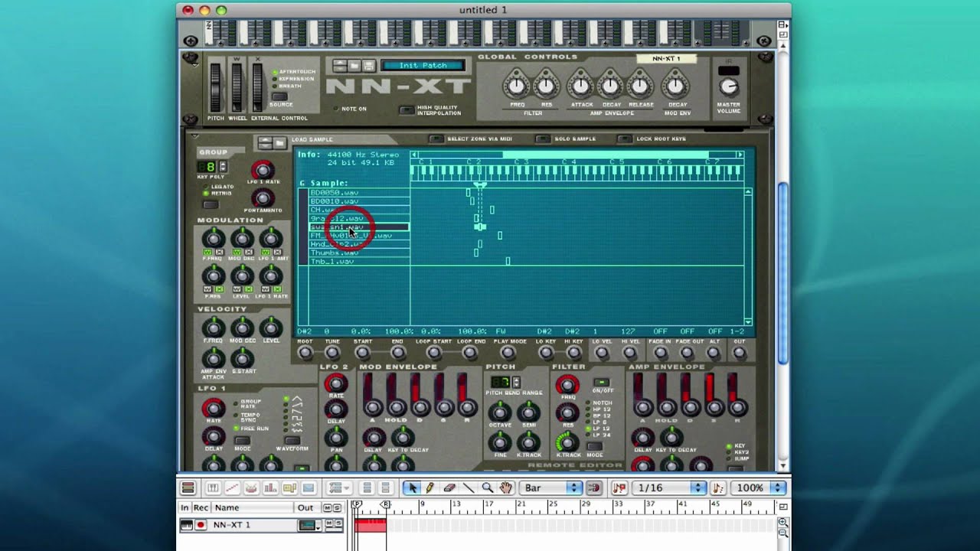Click the Key Poly stepper arrows
Viewport: 980px width, 551px height.
[x=223, y=166]
